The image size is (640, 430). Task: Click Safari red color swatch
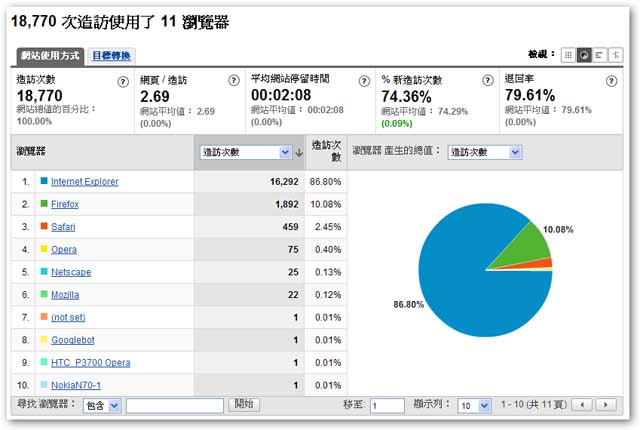pos(44,226)
